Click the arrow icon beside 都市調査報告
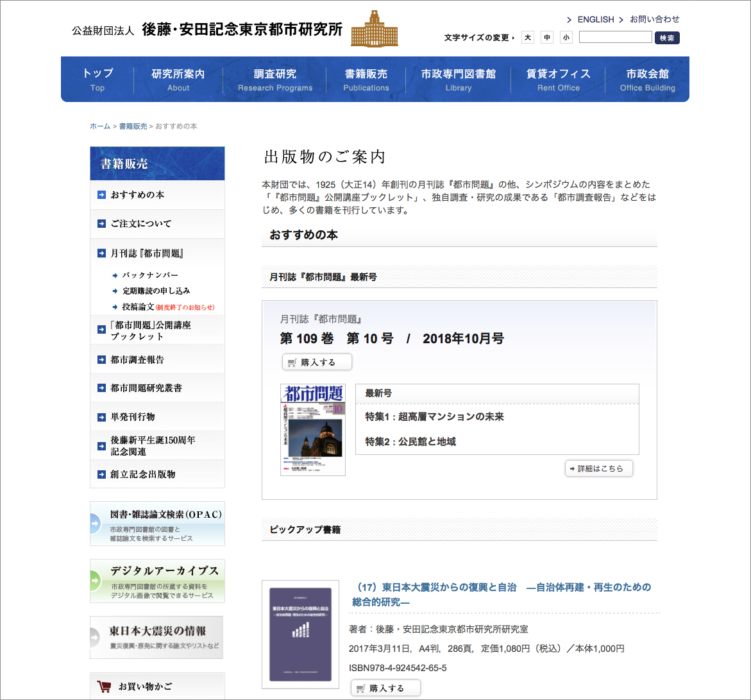Image resolution: width=751 pixels, height=700 pixels. tap(101, 360)
